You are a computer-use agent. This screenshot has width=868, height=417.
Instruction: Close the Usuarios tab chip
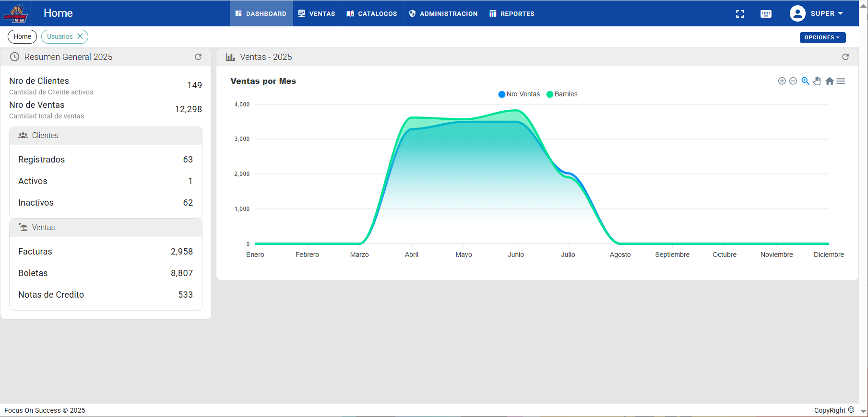[80, 36]
